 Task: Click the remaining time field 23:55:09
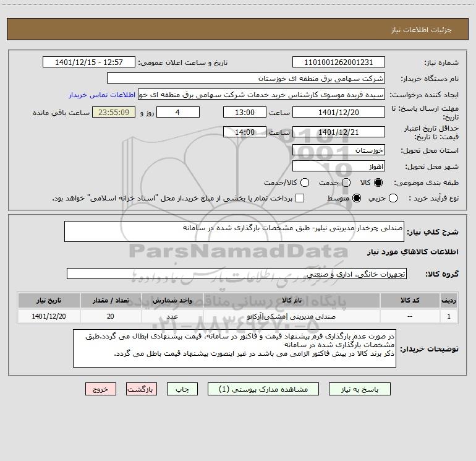coord(114,113)
